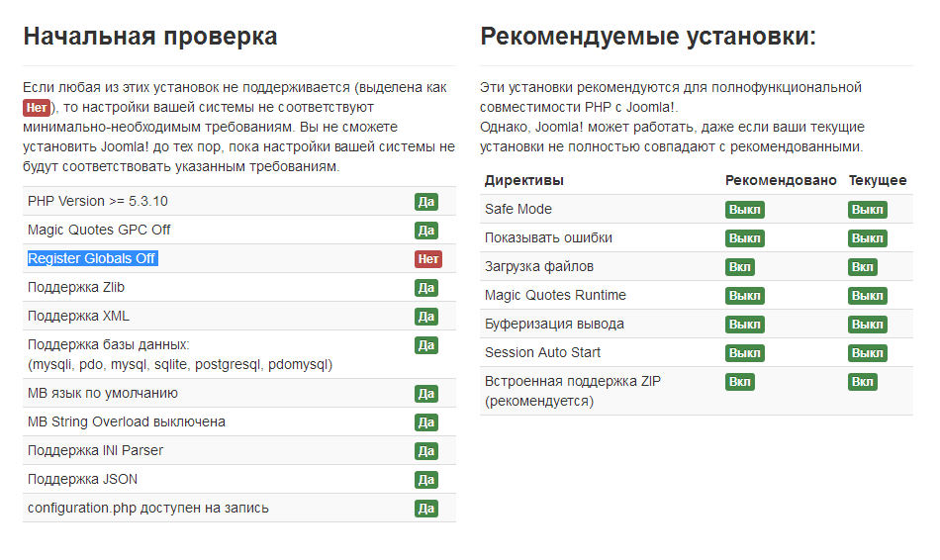The width and height of the screenshot is (940, 560).
Task: Click the Да badge for MB язык по умолчанию
Action: [426, 394]
